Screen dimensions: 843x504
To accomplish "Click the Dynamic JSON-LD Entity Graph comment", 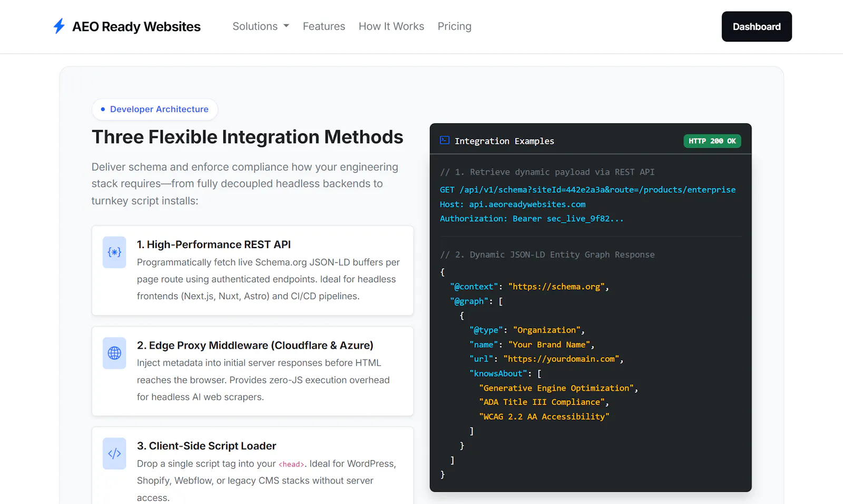I will click(x=547, y=255).
